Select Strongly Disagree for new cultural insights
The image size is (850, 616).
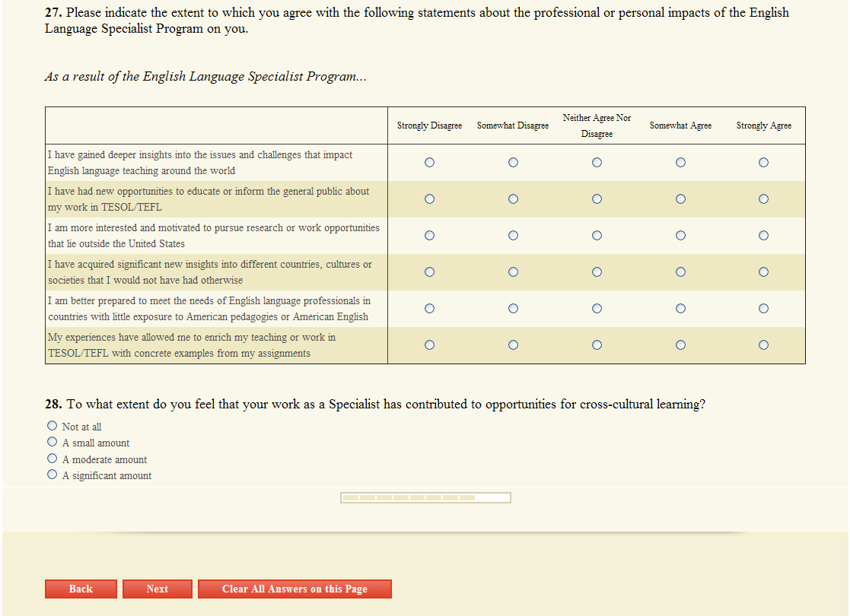coord(429,272)
